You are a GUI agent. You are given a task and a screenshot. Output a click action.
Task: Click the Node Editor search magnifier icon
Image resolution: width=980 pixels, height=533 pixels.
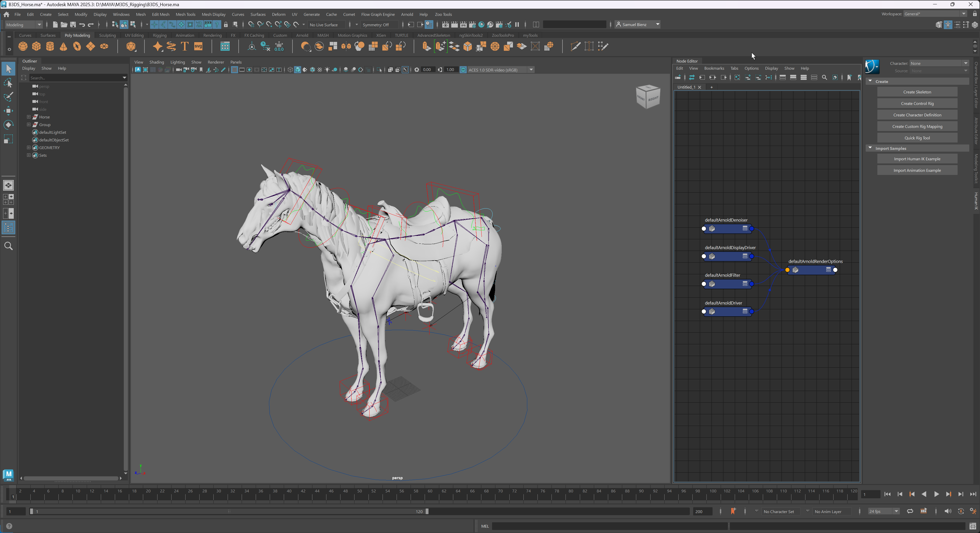824,78
